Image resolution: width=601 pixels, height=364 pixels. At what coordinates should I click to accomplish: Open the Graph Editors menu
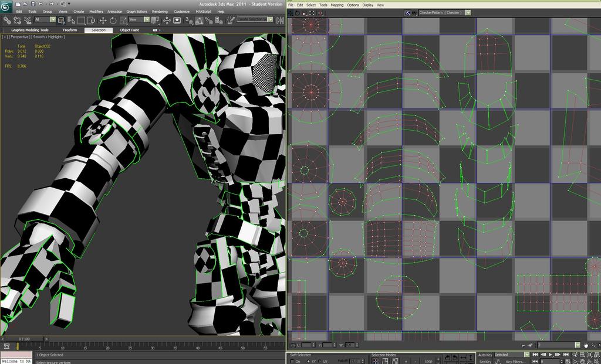[136, 12]
